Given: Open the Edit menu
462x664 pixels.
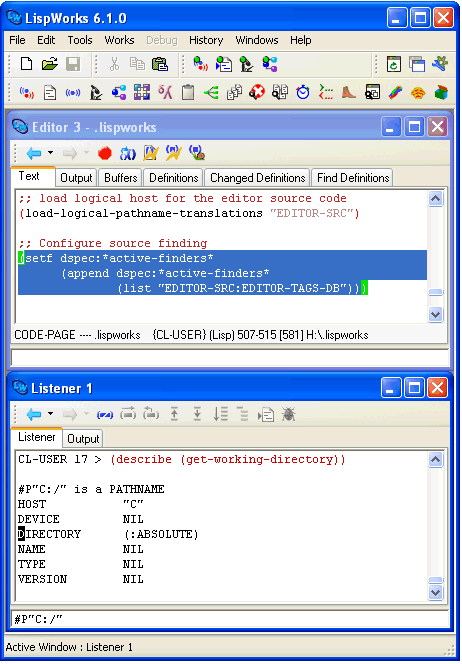Looking at the screenshot, I should coord(46,40).
